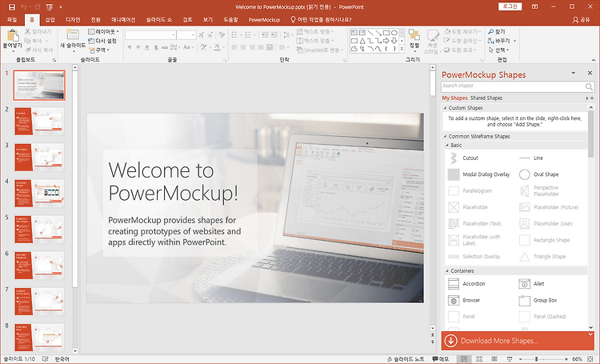This screenshot has width=600, height=364.
Task: Toggle comments pane in status bar
Action: pyautogui.click(x=441, y=359)
